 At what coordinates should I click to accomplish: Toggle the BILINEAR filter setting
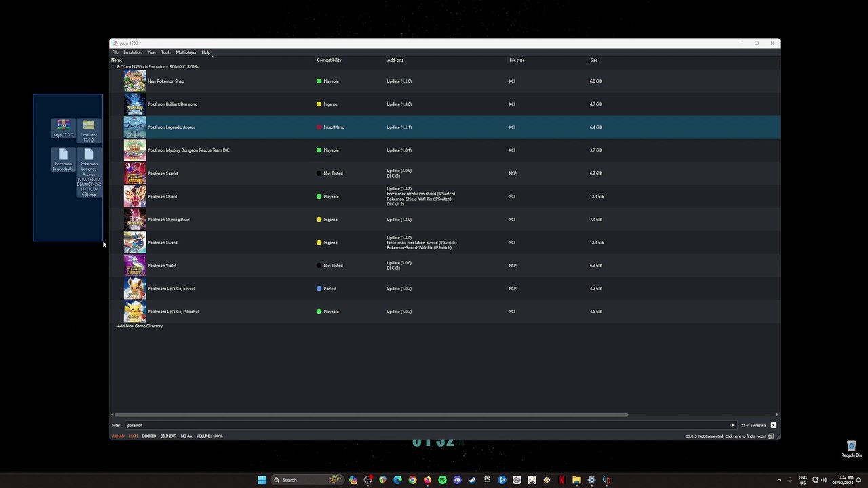pos(169,436)
